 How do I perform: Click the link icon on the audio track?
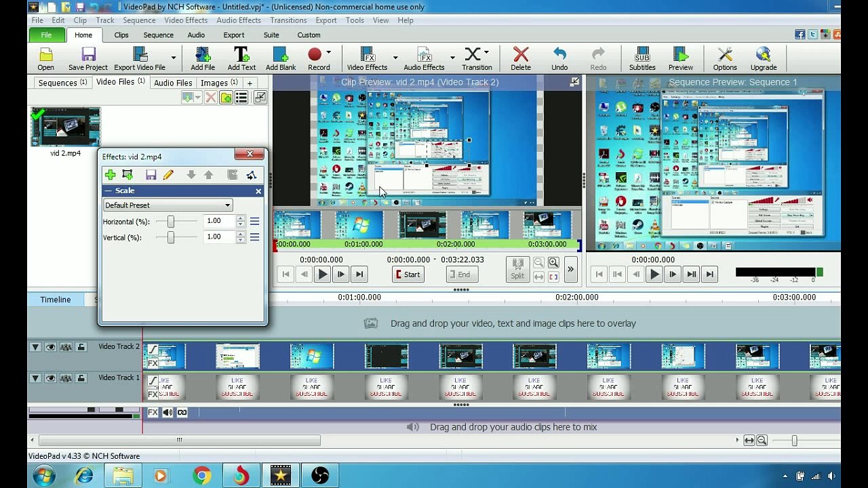coord(182,412)
